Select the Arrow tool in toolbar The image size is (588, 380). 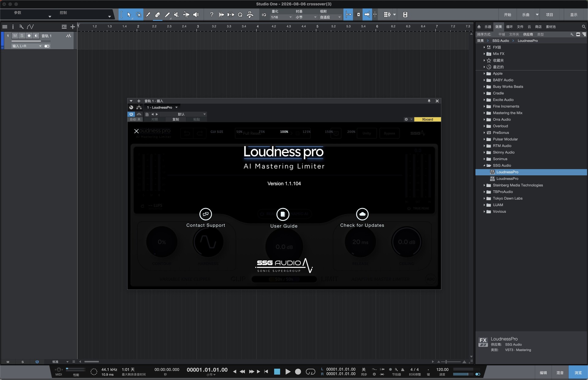(129, 14)
